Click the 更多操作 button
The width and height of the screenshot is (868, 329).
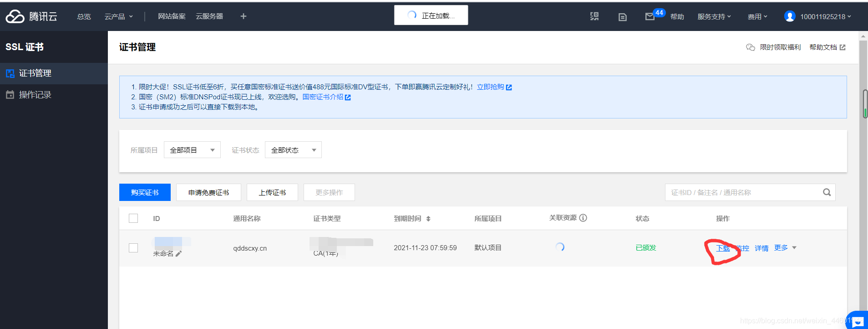coord(329,192)
